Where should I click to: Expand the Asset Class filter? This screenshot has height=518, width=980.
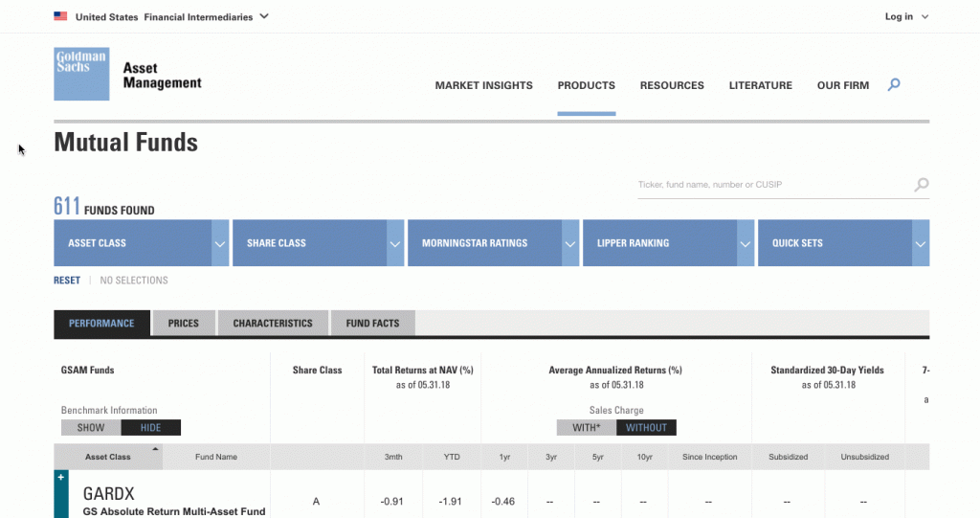(x=142, y=243)
